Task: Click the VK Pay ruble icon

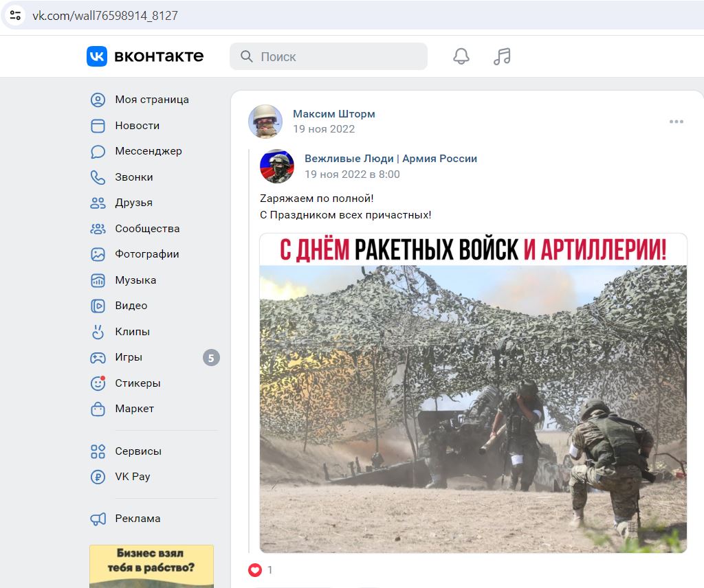Action: pos(98,477)
